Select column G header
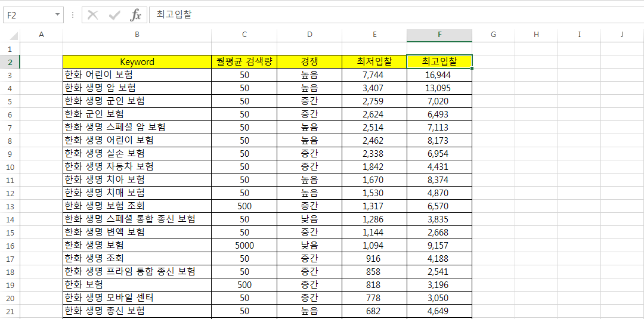The width and height of the screenshot is (644, 319). pyautogui.click(x=493, y=35)
